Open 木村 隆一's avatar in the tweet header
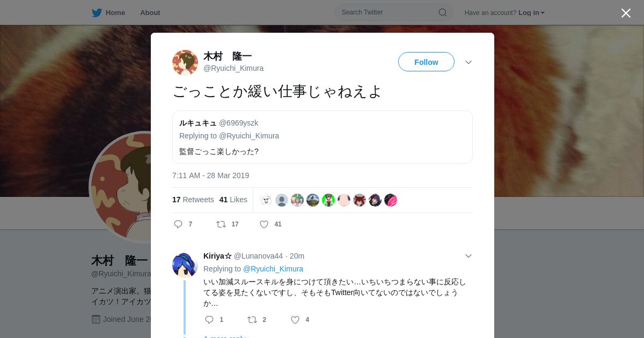This screenshot has width=644, height=338. point(185,63)
